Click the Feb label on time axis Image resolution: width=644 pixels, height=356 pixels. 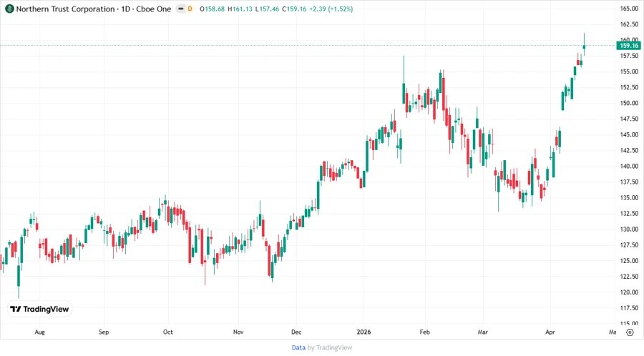point(424,332)
